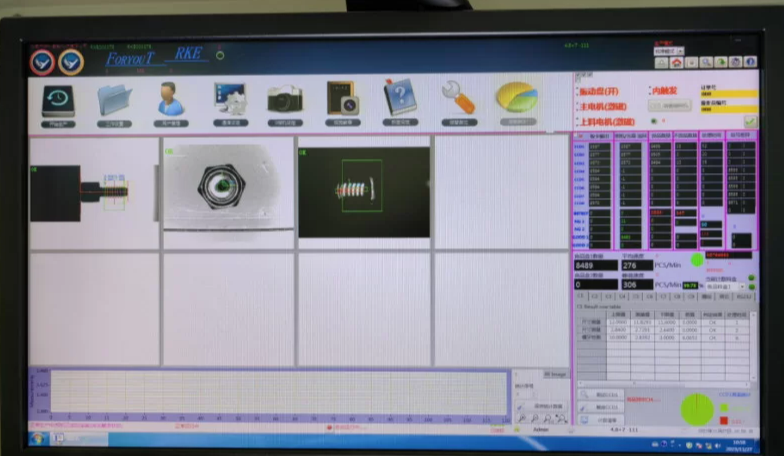
Task: Select the C1 tab above result table
Action: click(580, 296)
